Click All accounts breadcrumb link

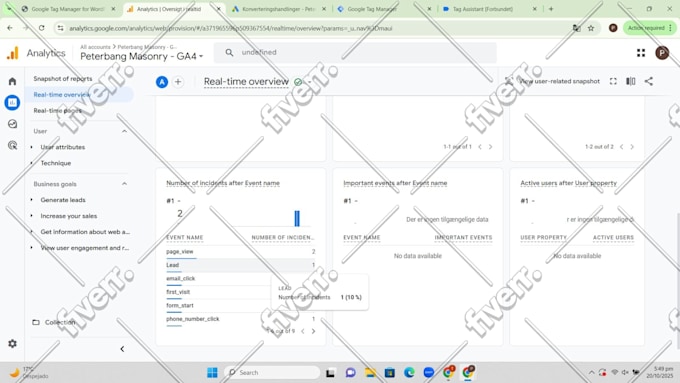pos(95,47)
